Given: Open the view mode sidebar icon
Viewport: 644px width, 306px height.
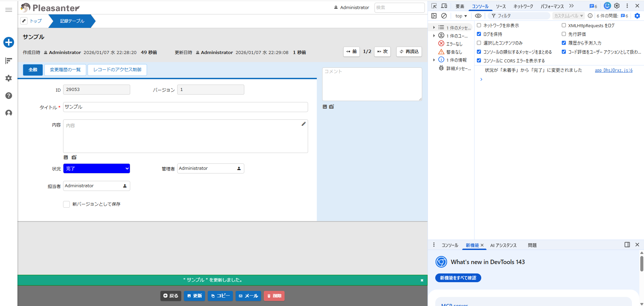Looking at the screenshot, I should (x=9, y=61).
